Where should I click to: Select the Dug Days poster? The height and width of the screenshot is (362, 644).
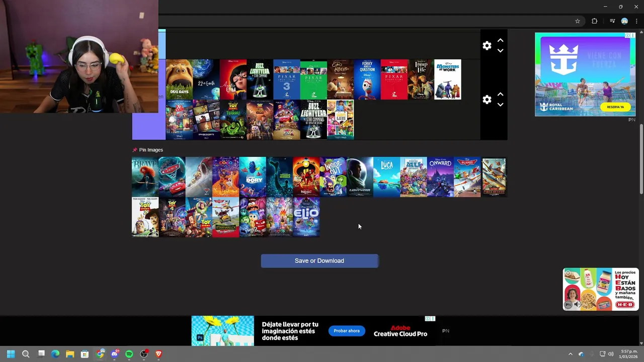pos(179,79)
